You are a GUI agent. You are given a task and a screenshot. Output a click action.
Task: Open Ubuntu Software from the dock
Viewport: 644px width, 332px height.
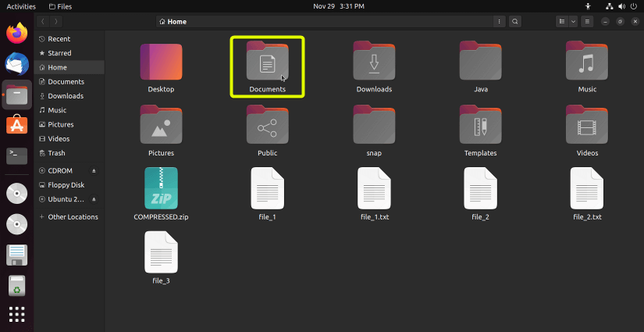point(17,124)
